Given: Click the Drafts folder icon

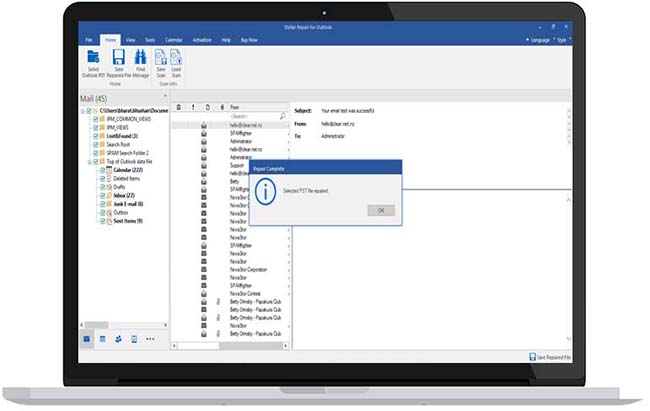Looking at the screenshot, I should tap(109, 187).
